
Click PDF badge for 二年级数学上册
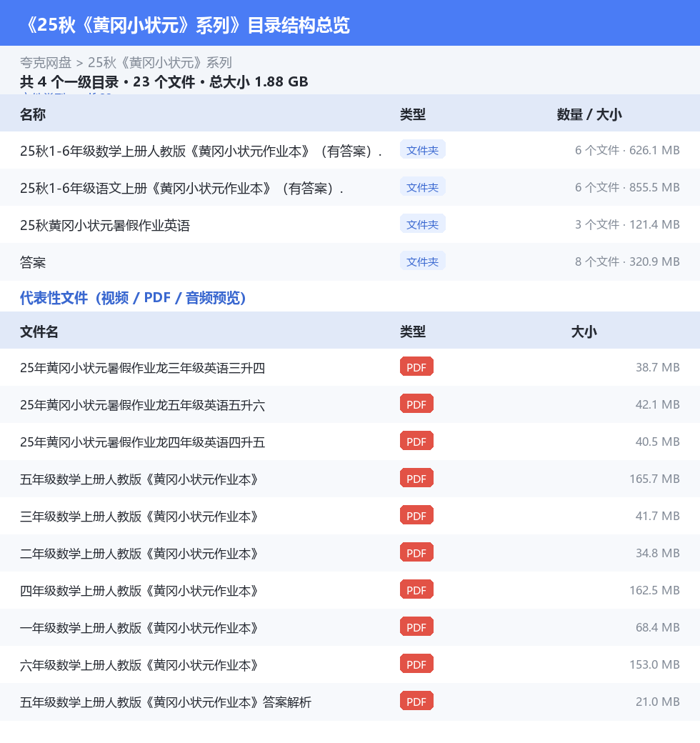coord(416,552)
